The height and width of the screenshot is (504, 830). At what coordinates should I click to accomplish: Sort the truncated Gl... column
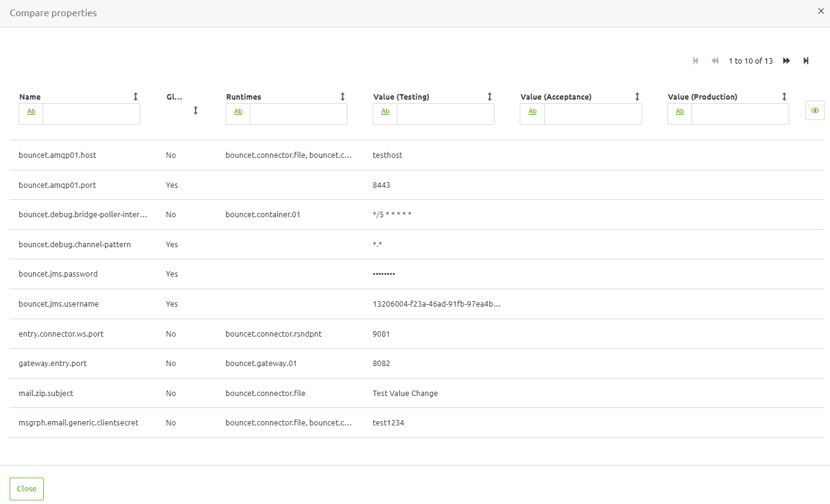pos(195,110)
